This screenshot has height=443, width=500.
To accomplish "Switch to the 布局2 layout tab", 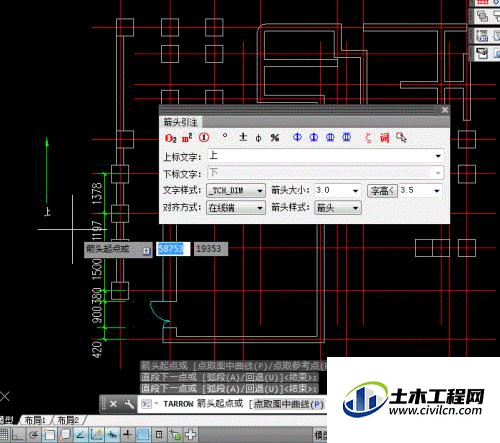I will [68, 420].
